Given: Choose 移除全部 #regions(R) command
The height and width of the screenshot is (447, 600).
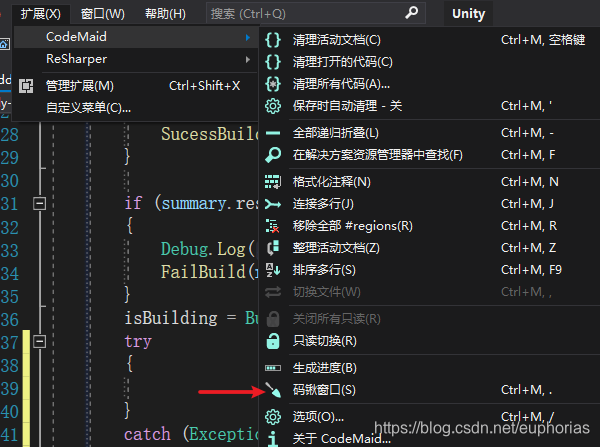Looking at the screenshot, I should pos(429,226).
